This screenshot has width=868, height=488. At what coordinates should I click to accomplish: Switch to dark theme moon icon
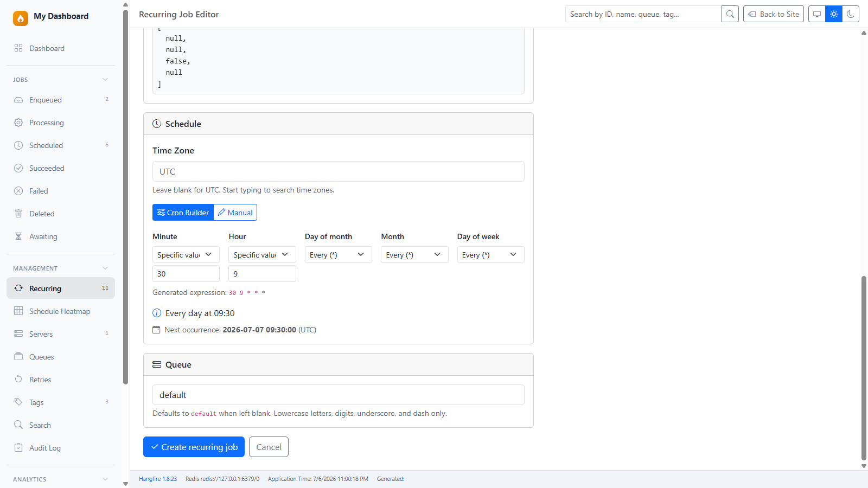point(851,14)
